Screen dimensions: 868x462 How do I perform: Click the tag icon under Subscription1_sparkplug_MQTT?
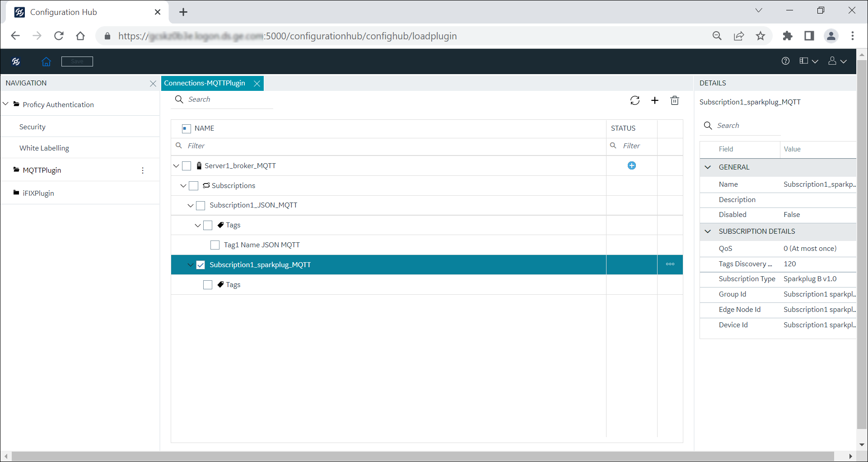coord(220,284)
